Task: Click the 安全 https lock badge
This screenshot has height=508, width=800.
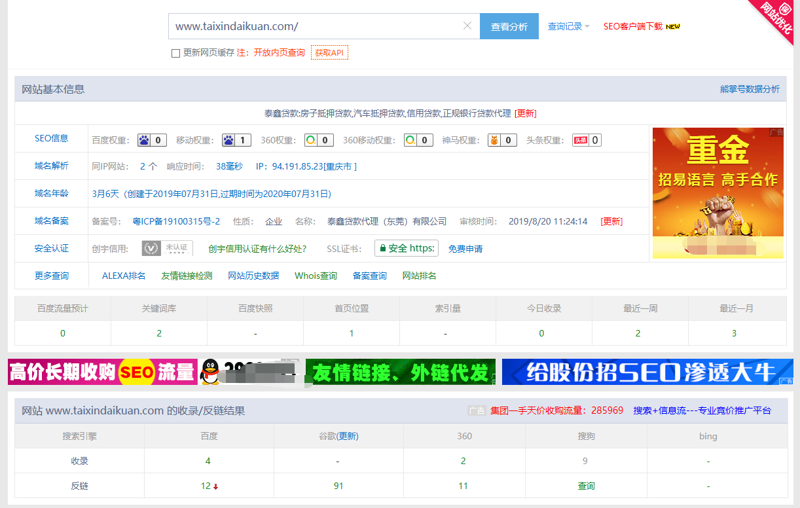Action: click(407, 248)
